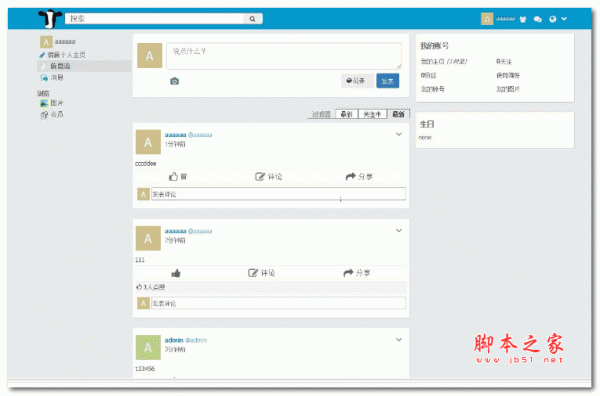Click the aaaaaa username in the sidebar
The height and width of the screenshot is (396, 600).
click(x=65, y=42)
